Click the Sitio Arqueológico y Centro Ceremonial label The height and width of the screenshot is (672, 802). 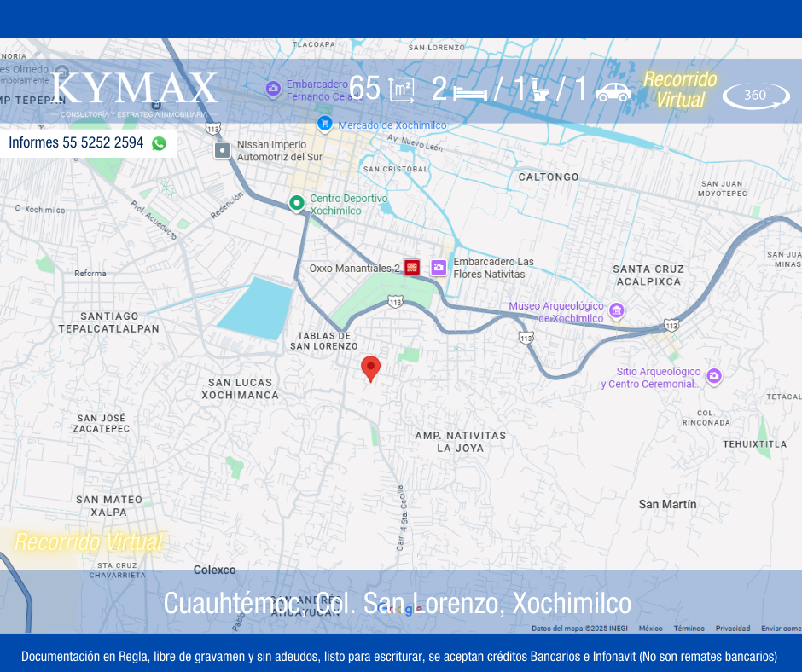pos(651,378)
